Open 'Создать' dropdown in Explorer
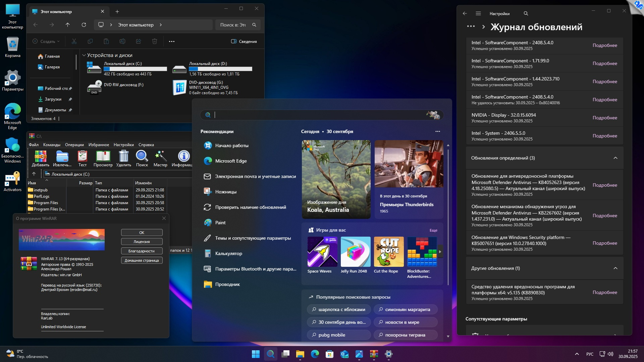This screenshot has width=644, height=362. pos(46,41)
